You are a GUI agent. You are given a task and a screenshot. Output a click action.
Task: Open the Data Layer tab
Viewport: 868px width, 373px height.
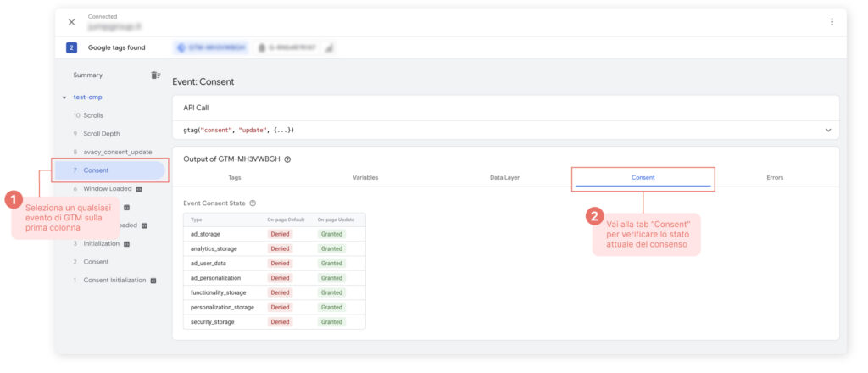tap(504, 178)
